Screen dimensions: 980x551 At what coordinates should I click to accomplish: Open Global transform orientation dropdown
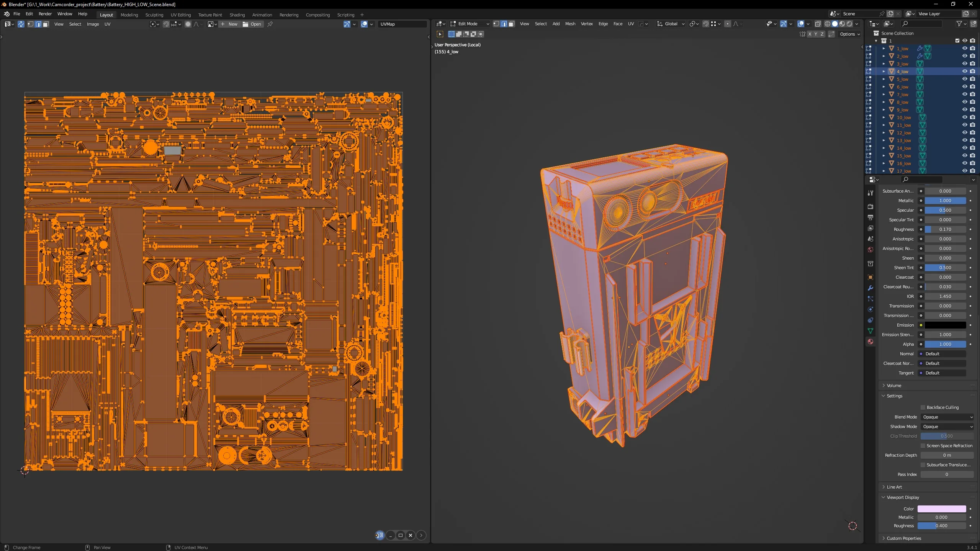671,24
